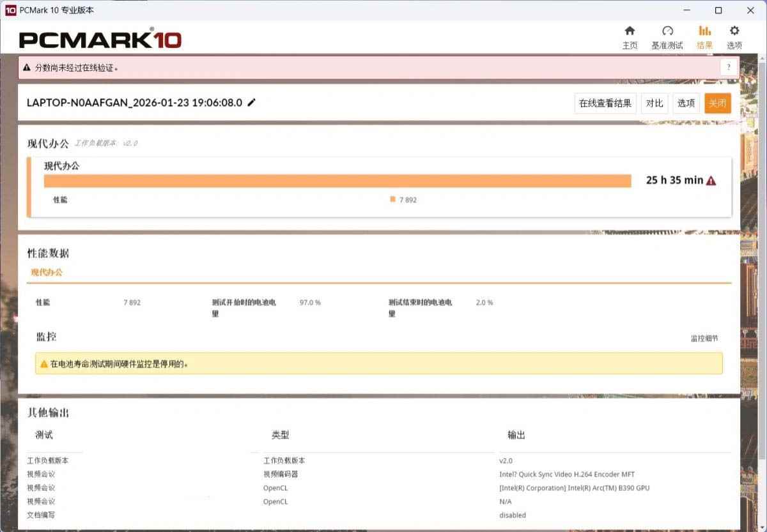Click the question mark help icon

pos(729,67)
